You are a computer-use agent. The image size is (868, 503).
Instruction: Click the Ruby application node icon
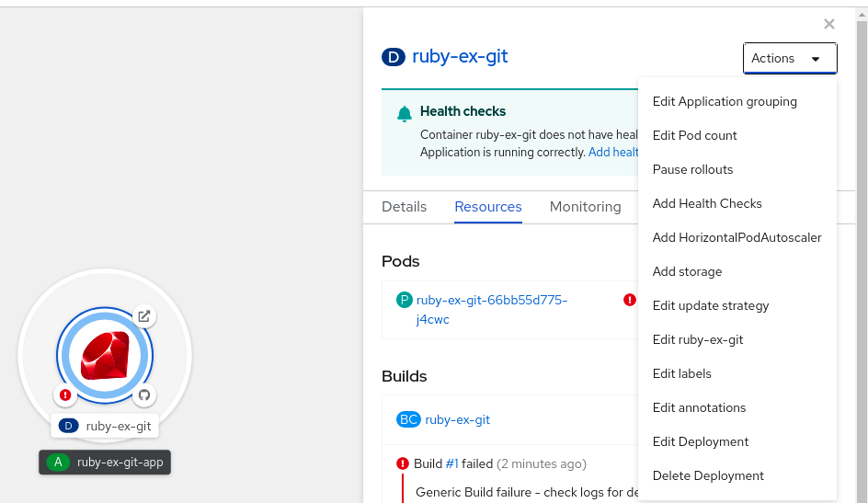coord(105,356)
